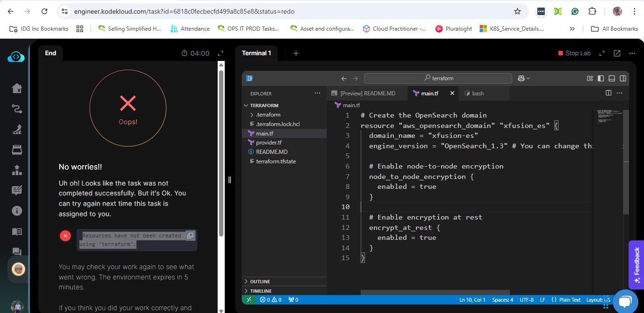Screen dimensions: 644x313
Task: Copy the error message with copy icon
Action: (190, 236)
